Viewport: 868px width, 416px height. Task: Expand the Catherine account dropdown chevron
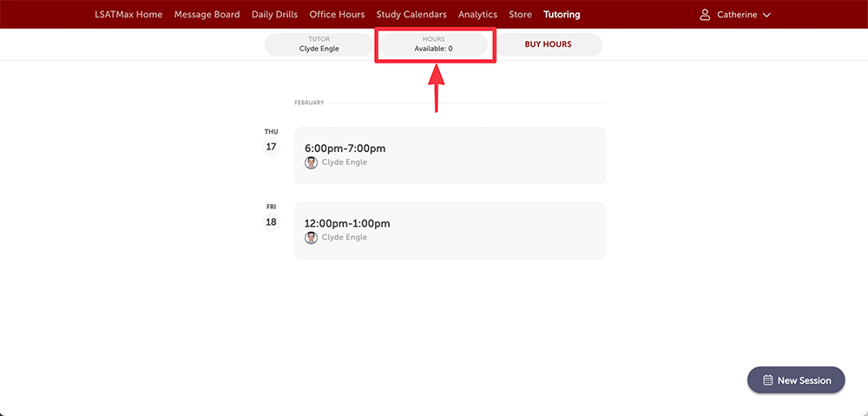766,15
